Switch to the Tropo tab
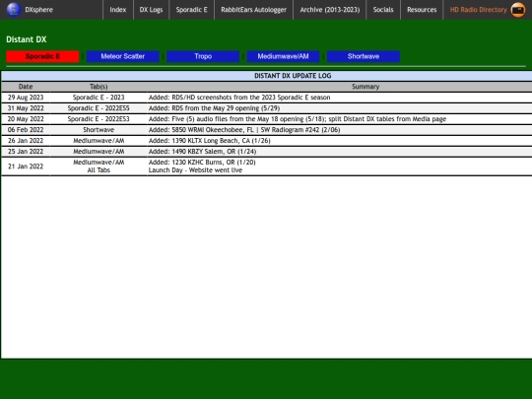Viewport: 532px width, 399px height. click(x=203, y=56)
